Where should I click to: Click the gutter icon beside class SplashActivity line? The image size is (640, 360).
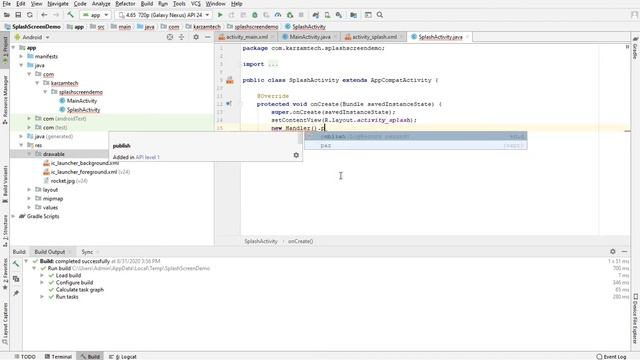(230, 80)
